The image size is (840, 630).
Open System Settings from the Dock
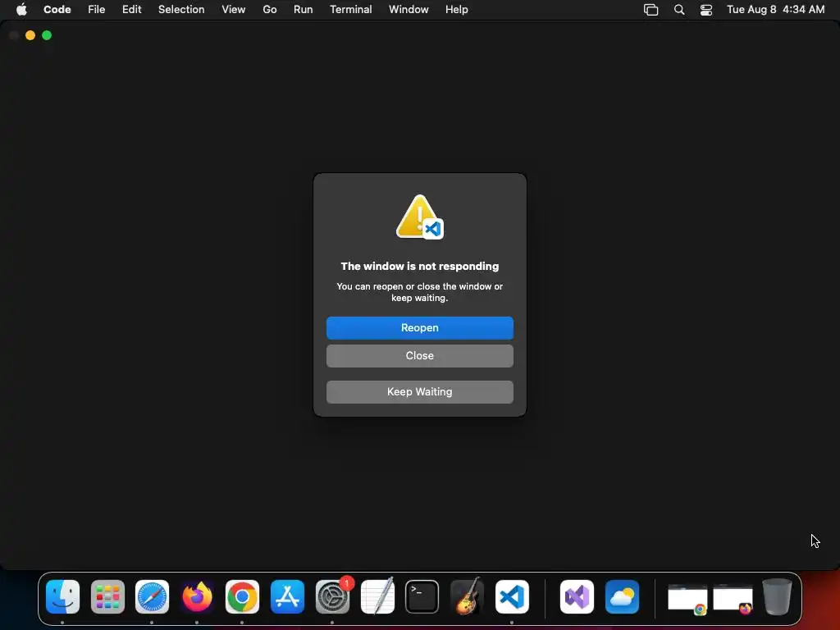pyautogui.click(x=332, y=597)
